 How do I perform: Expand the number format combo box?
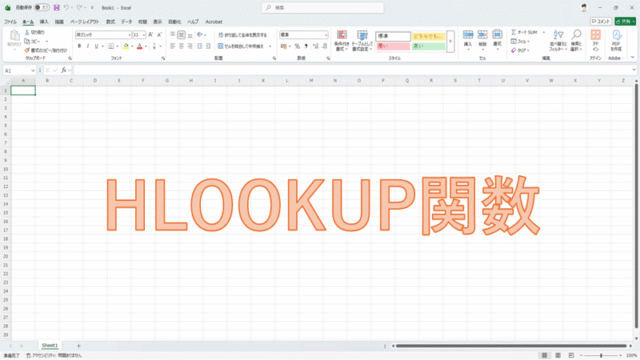click(x=325, y=35)
